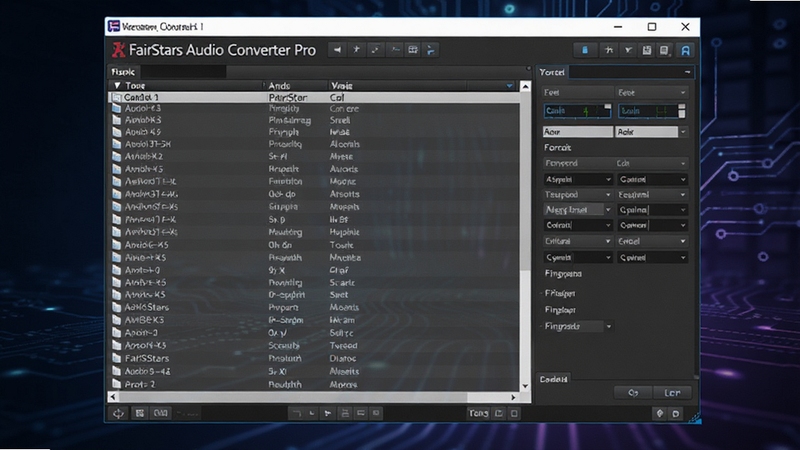Click the diamond pin icon in the bottom-right corner
800x450 pixels.
pyautogui.click(x=660, y=413)
